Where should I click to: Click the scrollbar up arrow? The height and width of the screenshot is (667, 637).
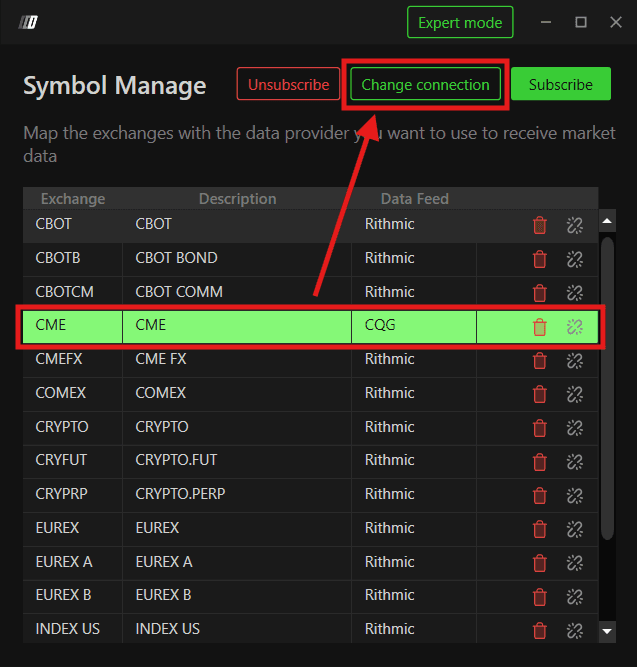point(607,221)
